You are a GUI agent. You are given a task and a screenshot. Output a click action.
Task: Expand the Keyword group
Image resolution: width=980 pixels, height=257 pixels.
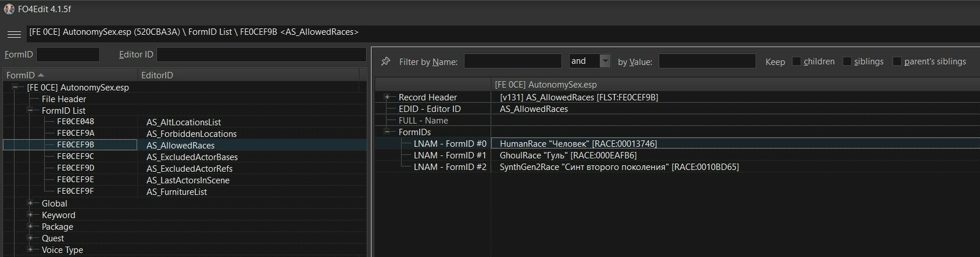tap(30, 215)
